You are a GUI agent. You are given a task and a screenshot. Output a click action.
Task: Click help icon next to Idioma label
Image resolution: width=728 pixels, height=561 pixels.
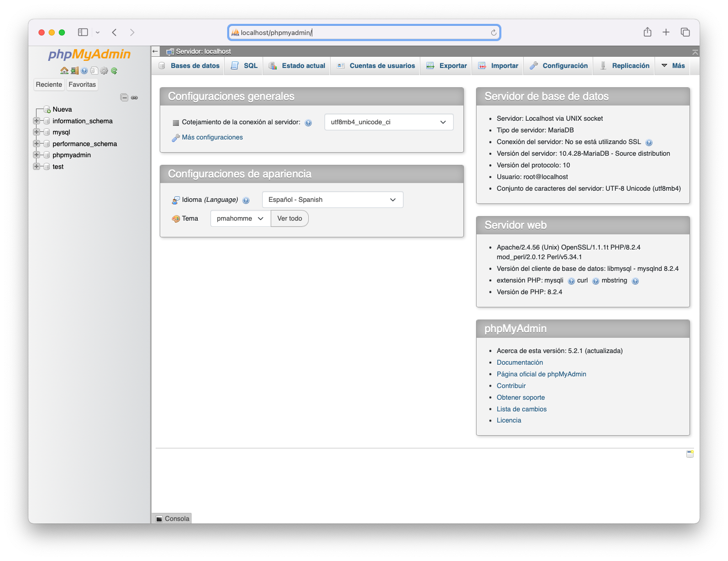pyautogui.click(x=246, y=200)
